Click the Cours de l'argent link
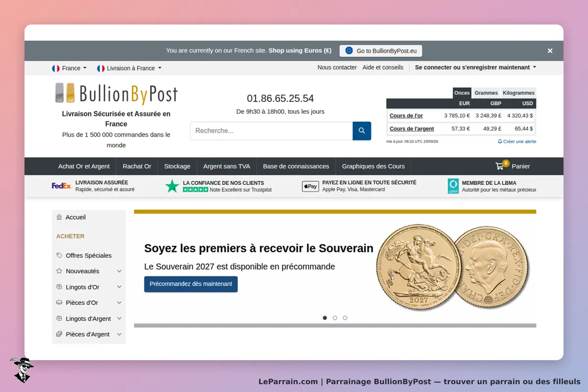588x392 pixels. 412,129
